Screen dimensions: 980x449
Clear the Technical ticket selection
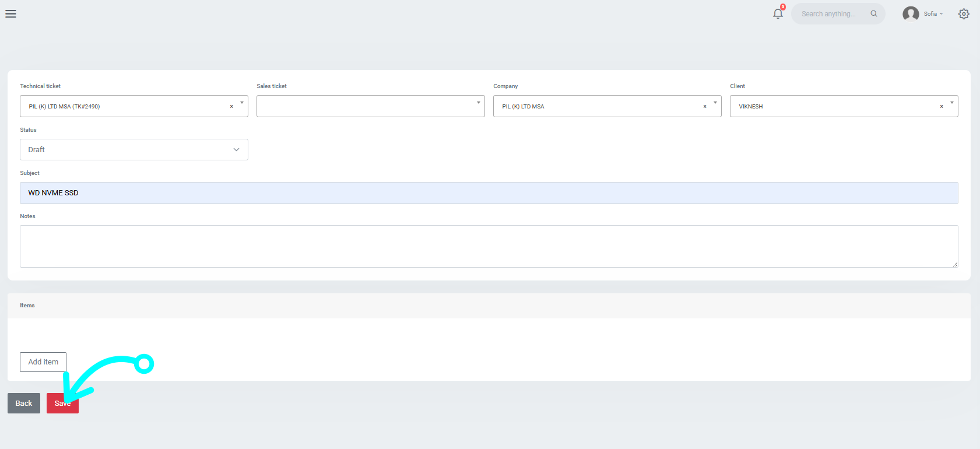(x=231, y=107)
